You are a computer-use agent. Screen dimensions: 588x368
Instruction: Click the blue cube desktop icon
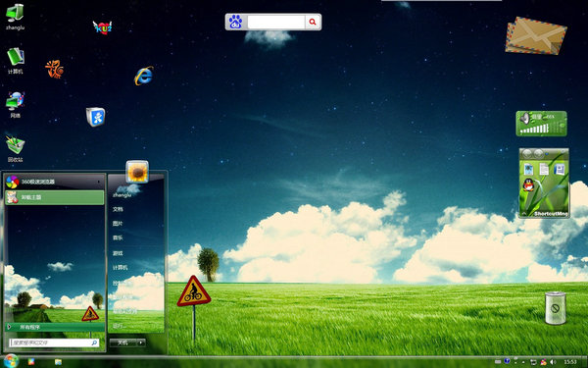click(x=96, y=117)
